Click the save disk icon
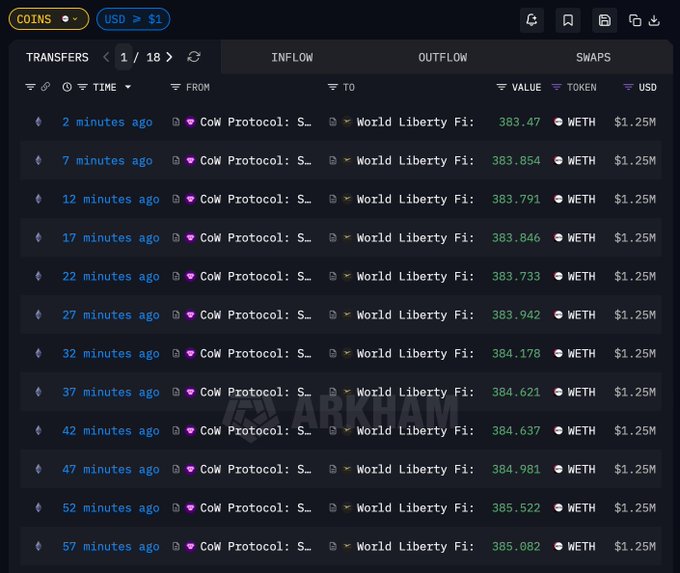 tap(604, 19)
